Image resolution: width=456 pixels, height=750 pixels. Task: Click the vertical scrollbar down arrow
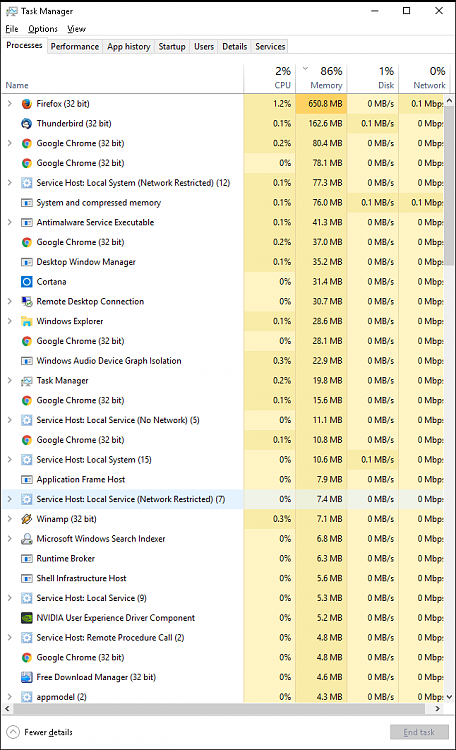coord(449,697)
